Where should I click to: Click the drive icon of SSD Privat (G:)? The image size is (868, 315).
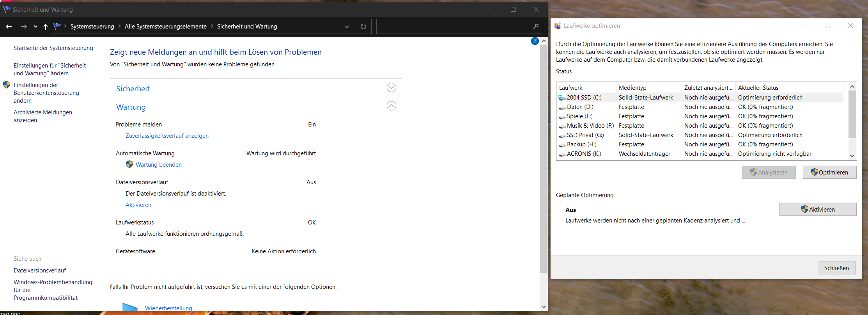(562, 135)
